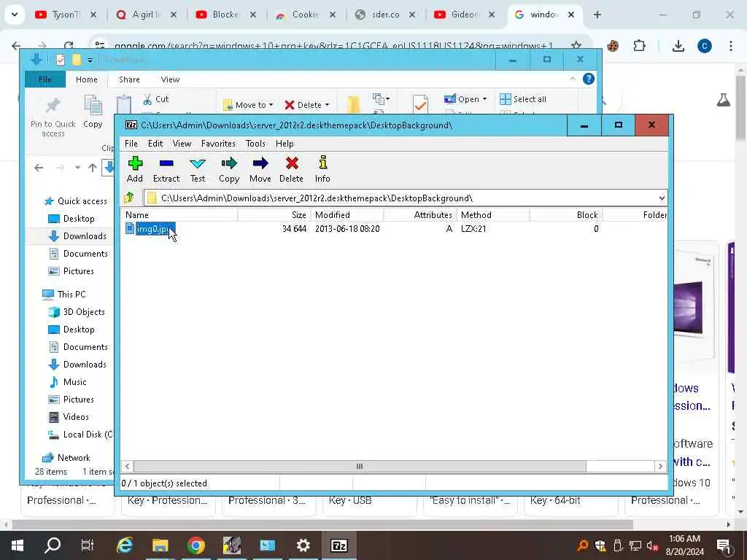Click Cut in the Explorer ribbon
Screen dimensions: 747x560
pyautogui.click(x=156, y=99)
